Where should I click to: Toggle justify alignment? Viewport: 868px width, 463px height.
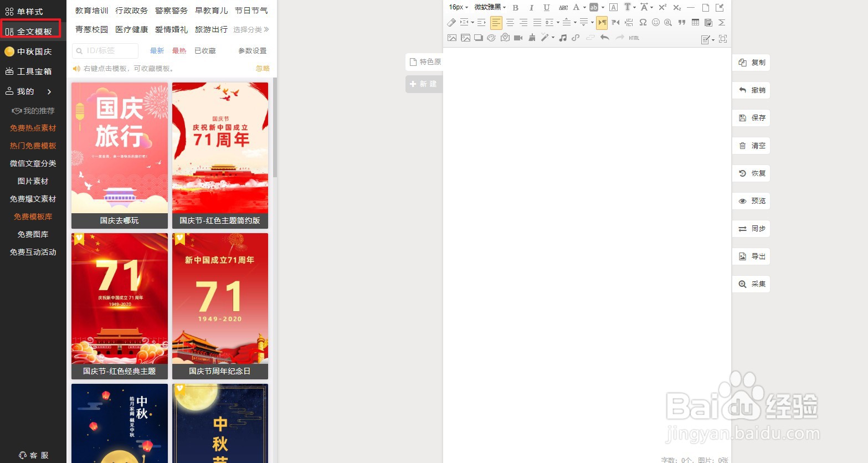537,23
